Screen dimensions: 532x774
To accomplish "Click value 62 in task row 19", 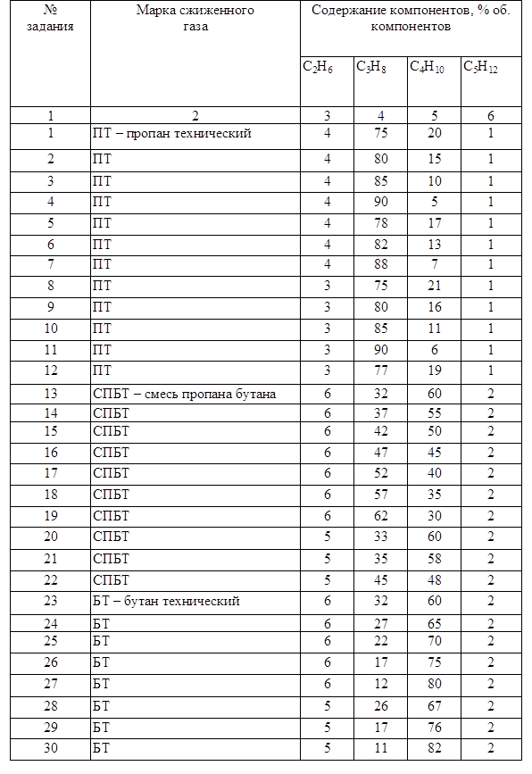I will click(x=380, y=516).
